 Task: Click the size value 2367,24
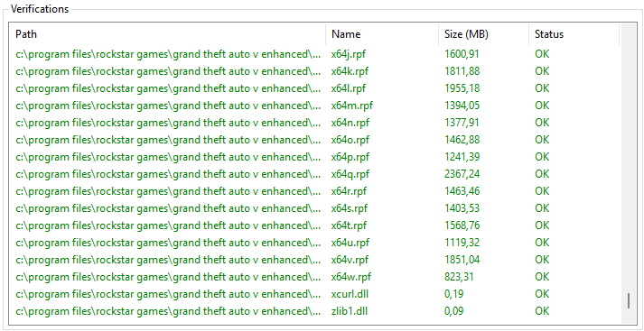462,174
